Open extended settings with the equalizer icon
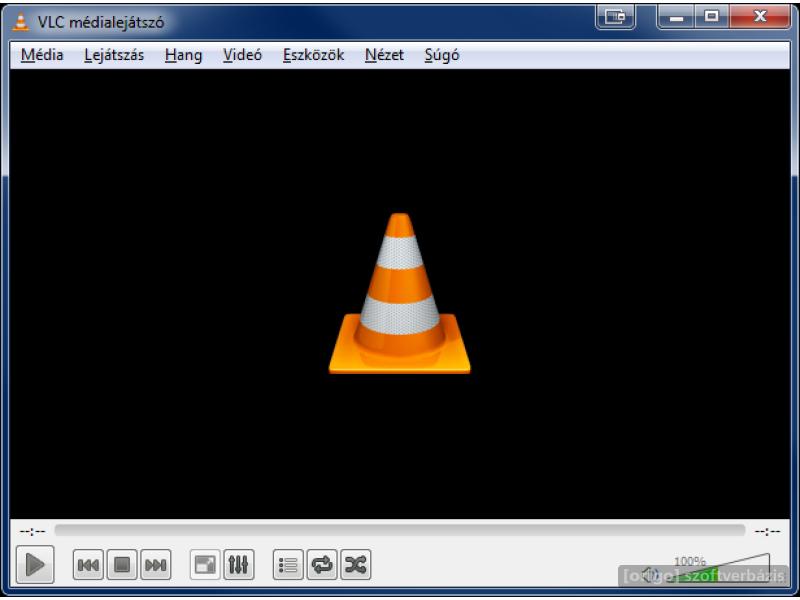 pyautogui.click(x=239, y=565)
